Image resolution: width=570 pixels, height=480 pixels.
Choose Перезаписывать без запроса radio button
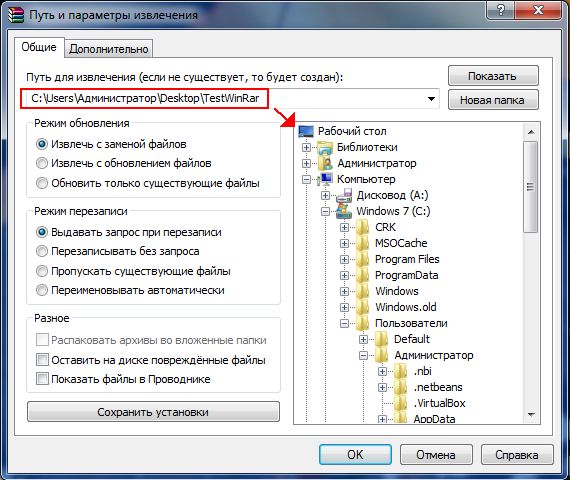click(x=42, y=251)
